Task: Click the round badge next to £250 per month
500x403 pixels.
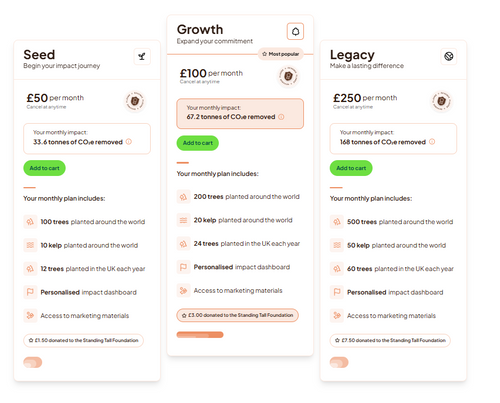Action: click(441, 101)
